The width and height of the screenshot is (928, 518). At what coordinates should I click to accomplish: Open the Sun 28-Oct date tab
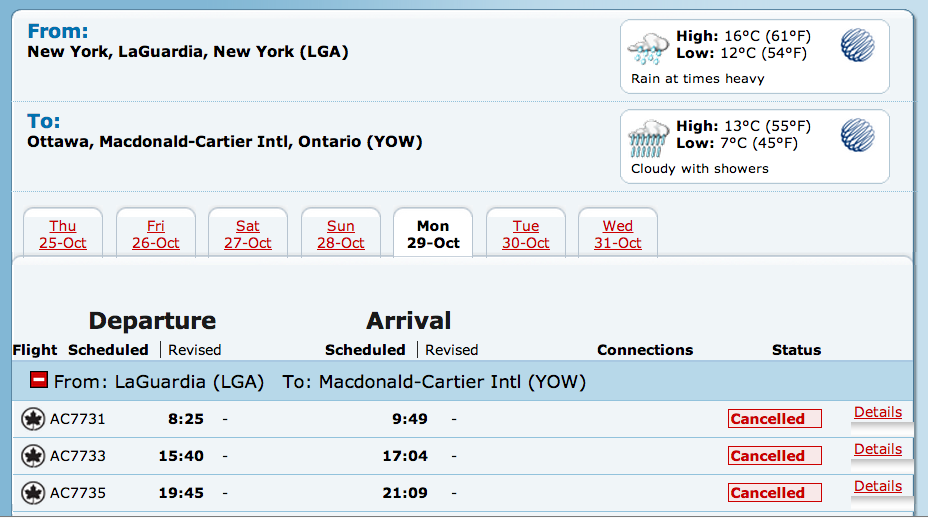(341, 235)
